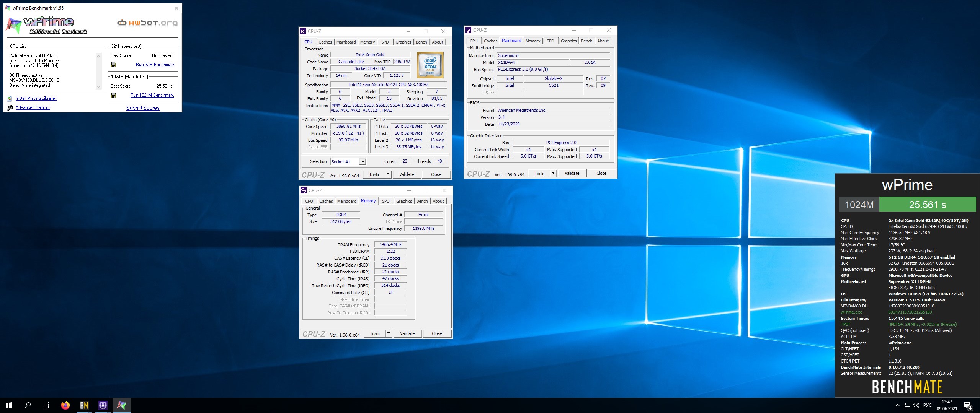
Task: Click the CPU List scroll up arrow
Action: [x=98, y=56]
